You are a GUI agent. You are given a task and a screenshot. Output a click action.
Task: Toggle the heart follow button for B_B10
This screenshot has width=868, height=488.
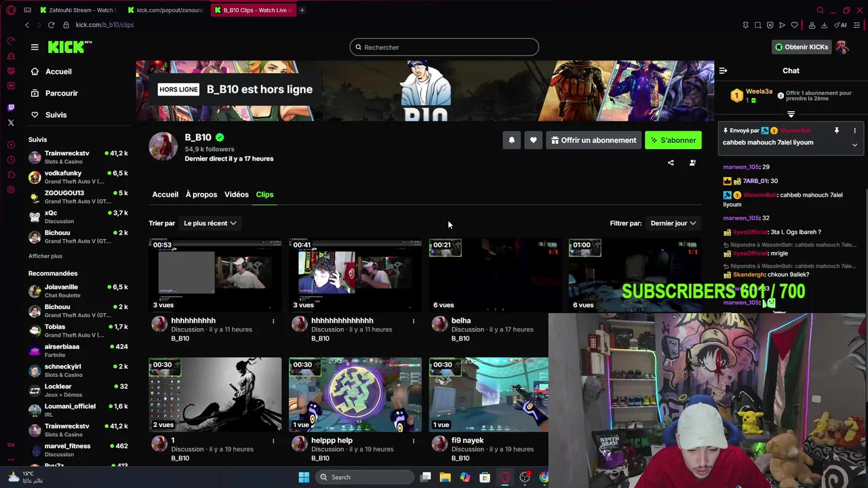tap(533, 140)
